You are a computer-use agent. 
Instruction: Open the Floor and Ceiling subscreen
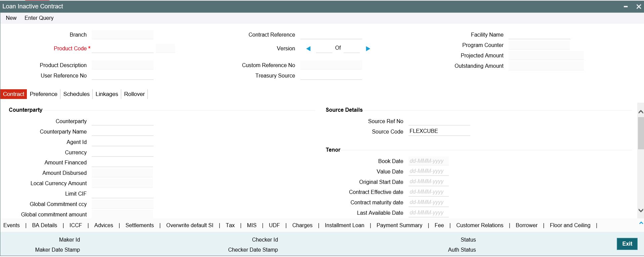(x=570, y=225)
